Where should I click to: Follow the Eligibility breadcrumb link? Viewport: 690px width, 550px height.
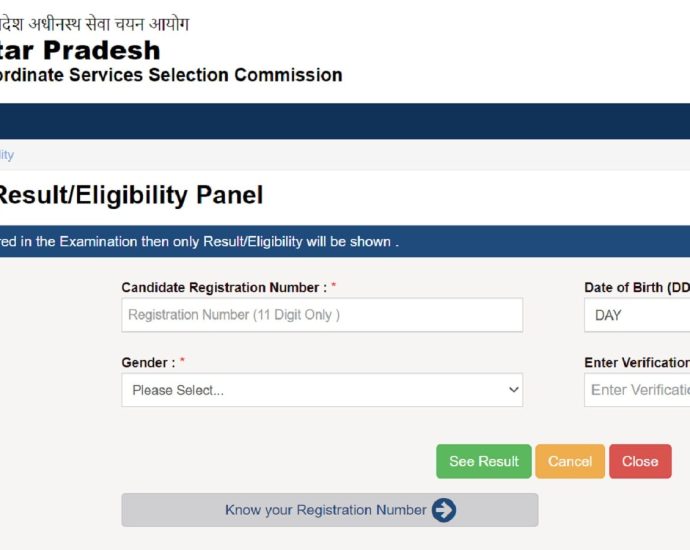tap(6, 155)
